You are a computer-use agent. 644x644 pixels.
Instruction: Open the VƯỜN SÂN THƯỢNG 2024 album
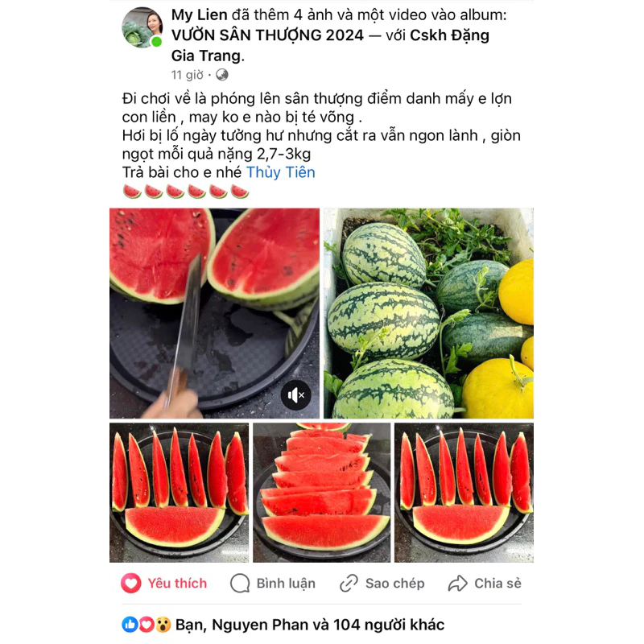(x=267, y=35)
